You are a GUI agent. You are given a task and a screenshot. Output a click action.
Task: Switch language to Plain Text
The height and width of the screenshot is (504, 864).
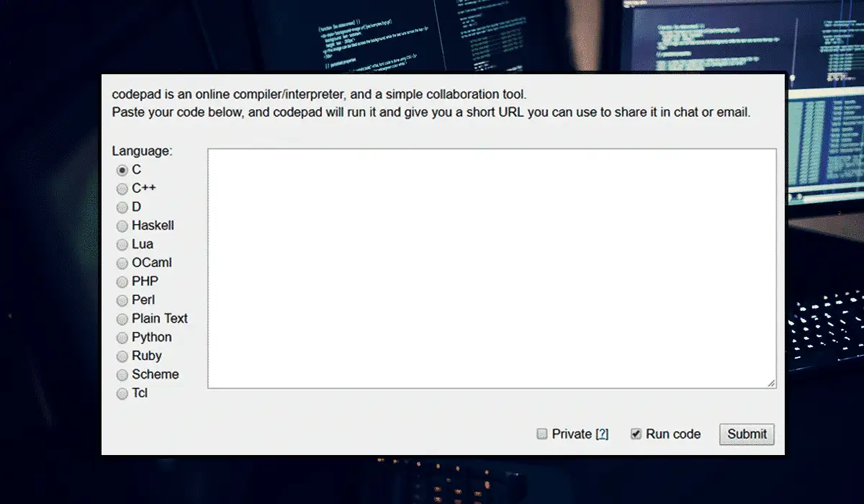[122, 319]
